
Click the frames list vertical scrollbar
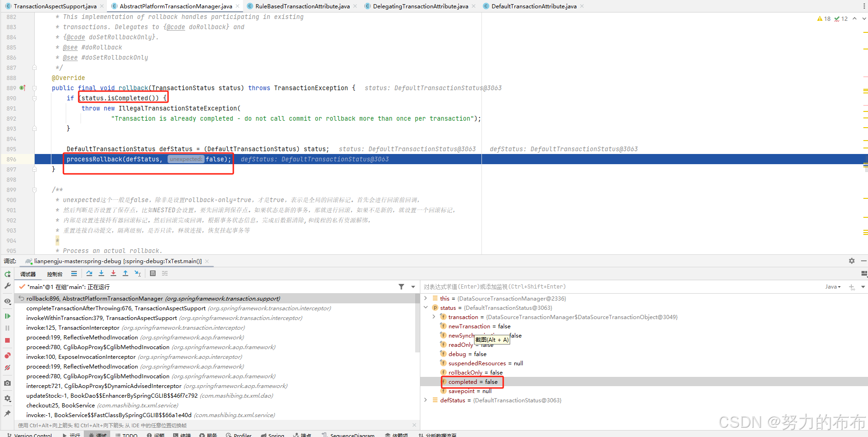pyautogui.click(x=418, y=324)
